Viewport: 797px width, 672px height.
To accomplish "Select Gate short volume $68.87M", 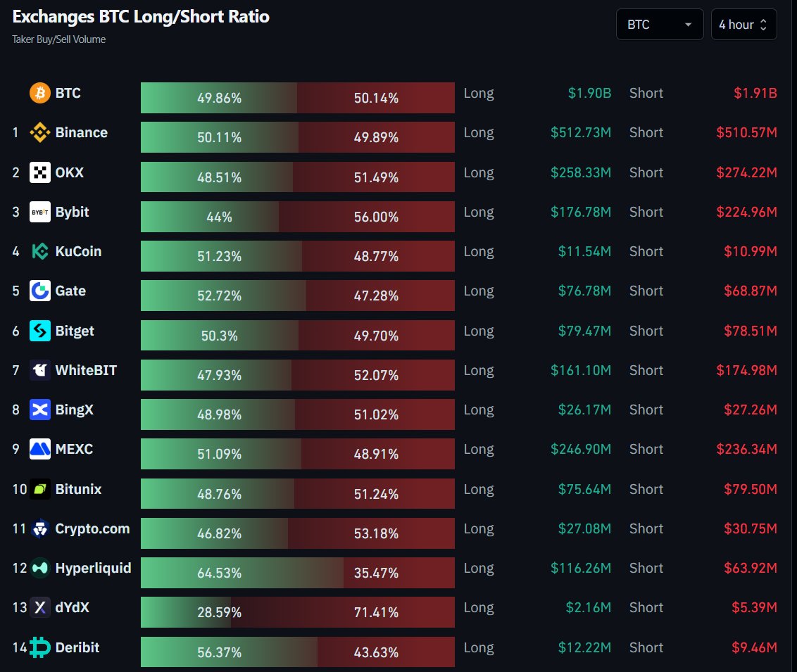I will point(751,291).
